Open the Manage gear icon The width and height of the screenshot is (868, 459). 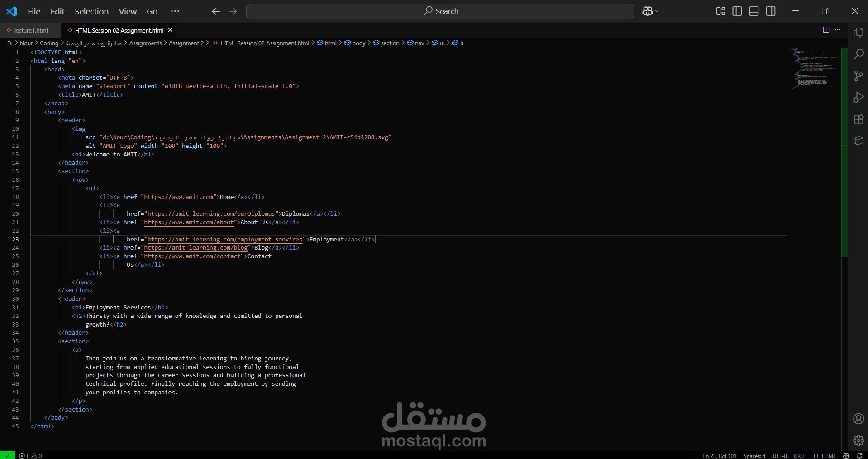tap(858, 440)
